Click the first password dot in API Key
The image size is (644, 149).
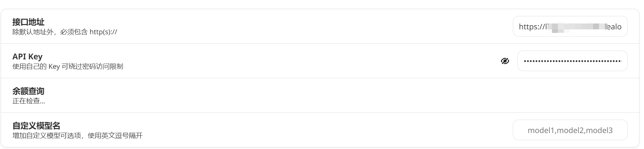(525, 61)
